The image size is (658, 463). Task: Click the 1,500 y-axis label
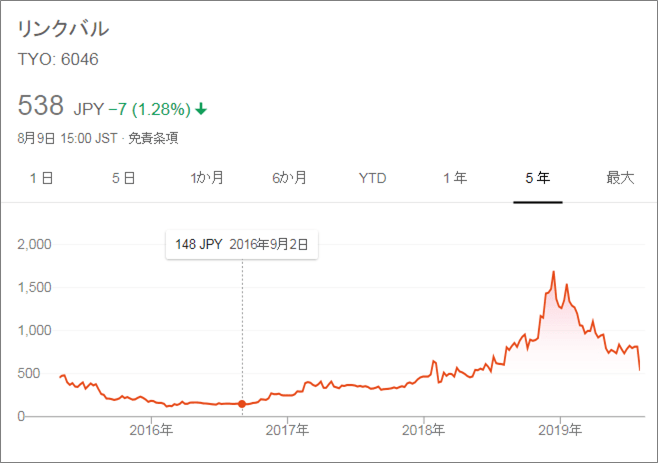click(34, 288)
